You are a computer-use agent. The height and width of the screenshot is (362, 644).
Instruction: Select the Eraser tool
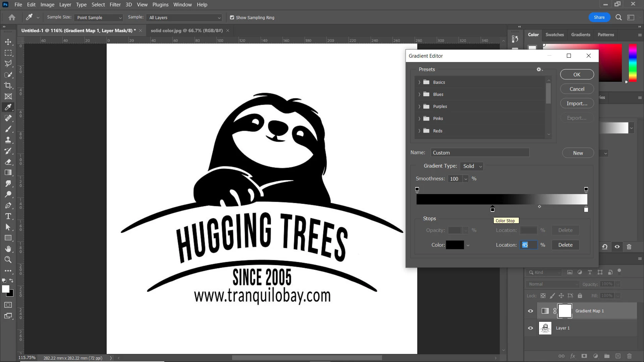8,162
